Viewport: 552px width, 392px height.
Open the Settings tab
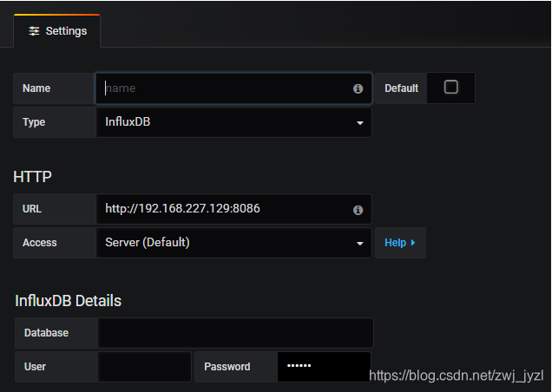57,31
